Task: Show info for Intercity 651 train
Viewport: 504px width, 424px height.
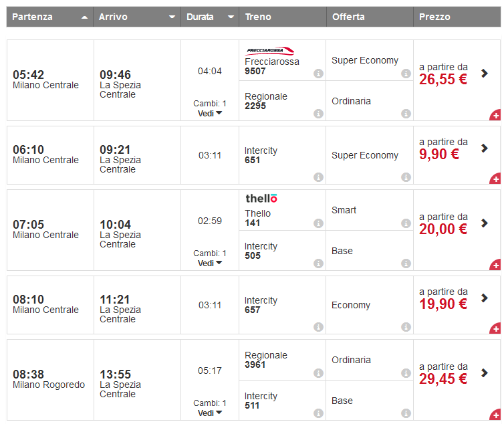Action: 318,177
